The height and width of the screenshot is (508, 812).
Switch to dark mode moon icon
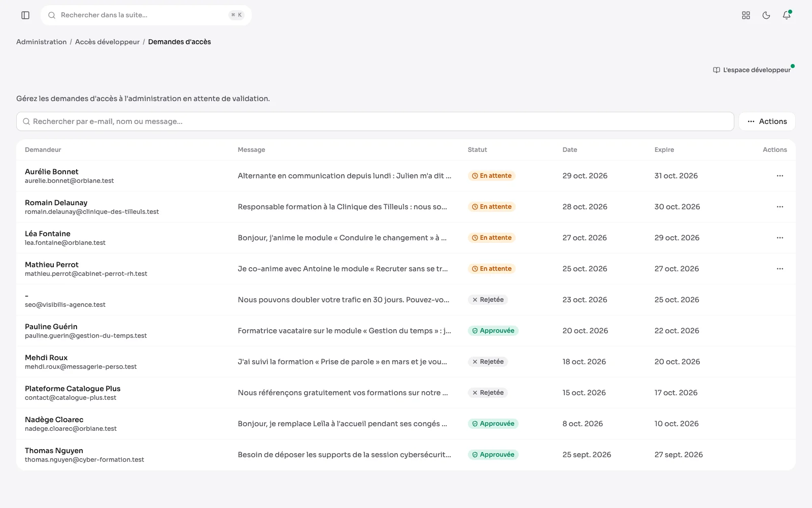coord(766,15)
